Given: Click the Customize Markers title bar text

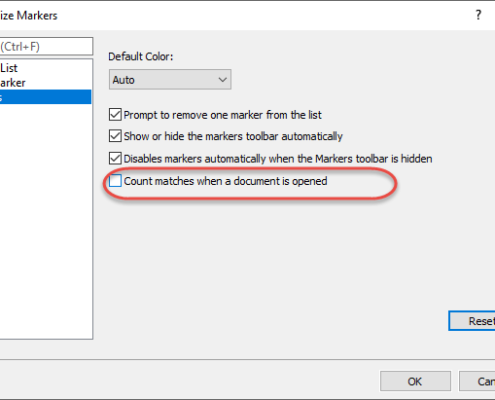Looking at the screenshot, I should [x=29, y=16].
